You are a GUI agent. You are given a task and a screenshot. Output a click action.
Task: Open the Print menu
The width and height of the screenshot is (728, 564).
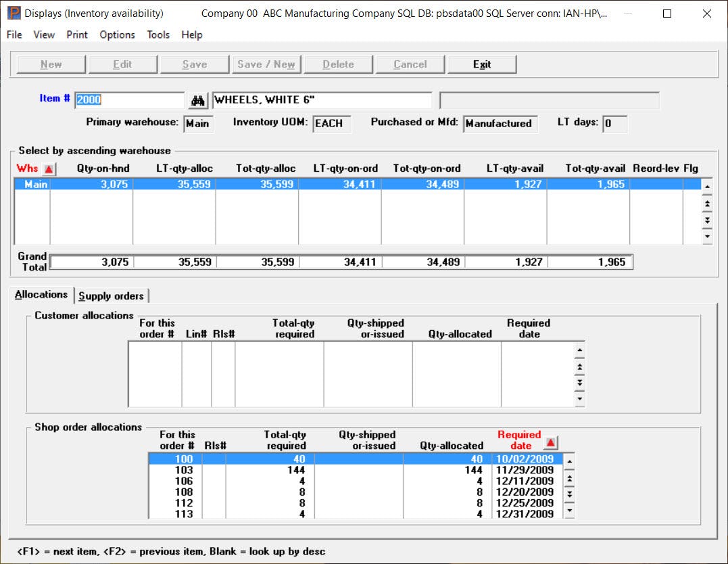coord(76,34)
